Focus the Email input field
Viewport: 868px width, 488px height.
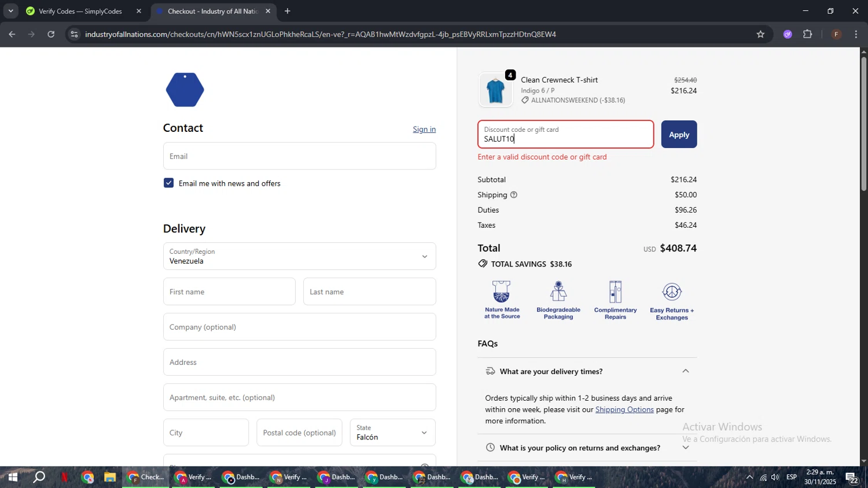[299, 156]
